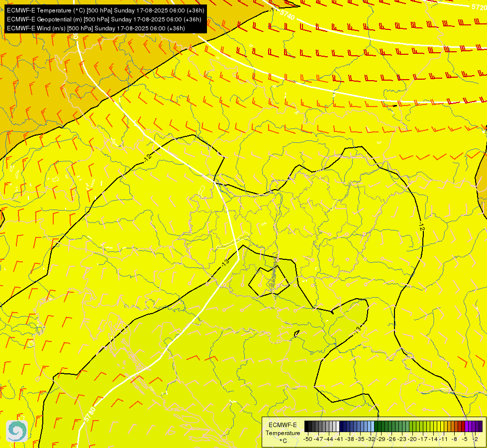
Task: Pick the bright red swatch in the legend
Action: pyautogui.click(x=464, y=426)
